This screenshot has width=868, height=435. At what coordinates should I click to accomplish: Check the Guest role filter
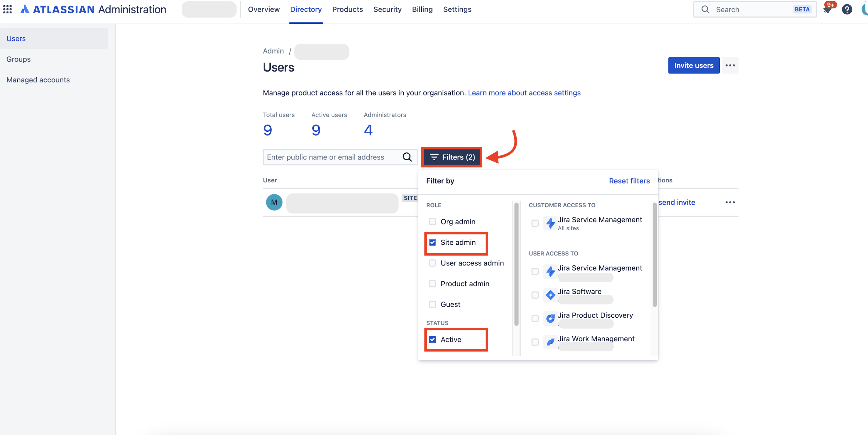click(432, 304)
